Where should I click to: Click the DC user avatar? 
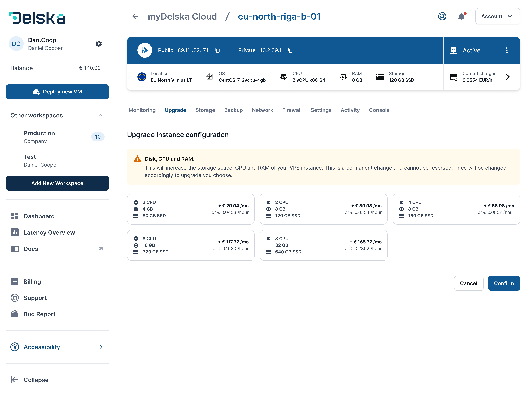[16, 43]
